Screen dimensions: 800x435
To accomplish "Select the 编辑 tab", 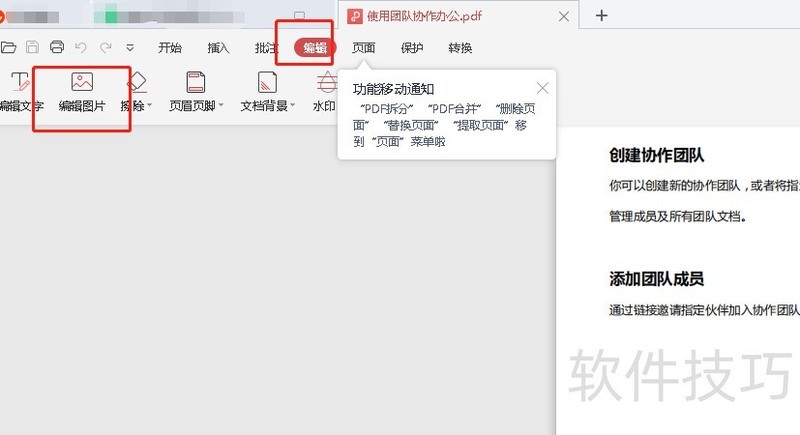I will pos(315,47).
